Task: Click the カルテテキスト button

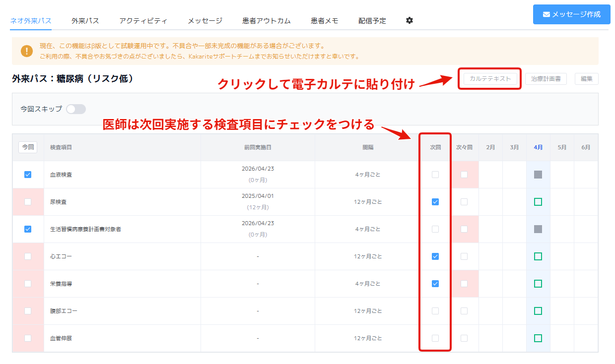Action: [x=490, y=79]
